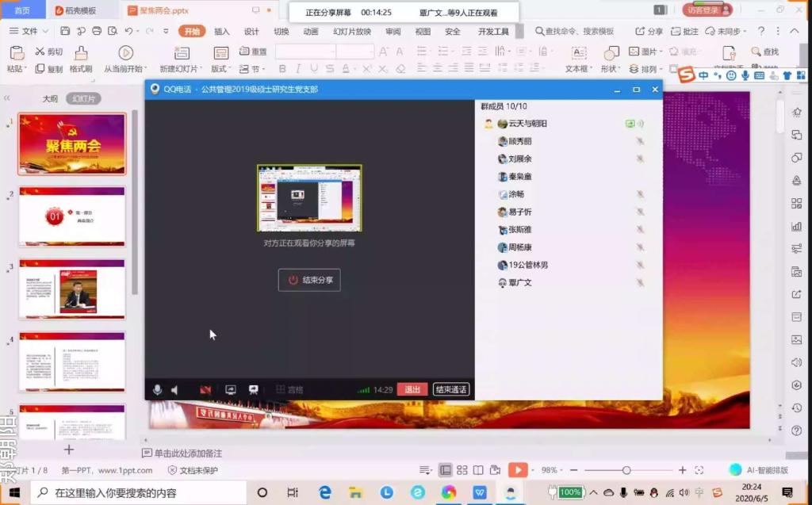The width and height of the screenshot is (812, 505).
Task: Toggle the microphone in QQ call toolbar
Action: coord(157,389)
